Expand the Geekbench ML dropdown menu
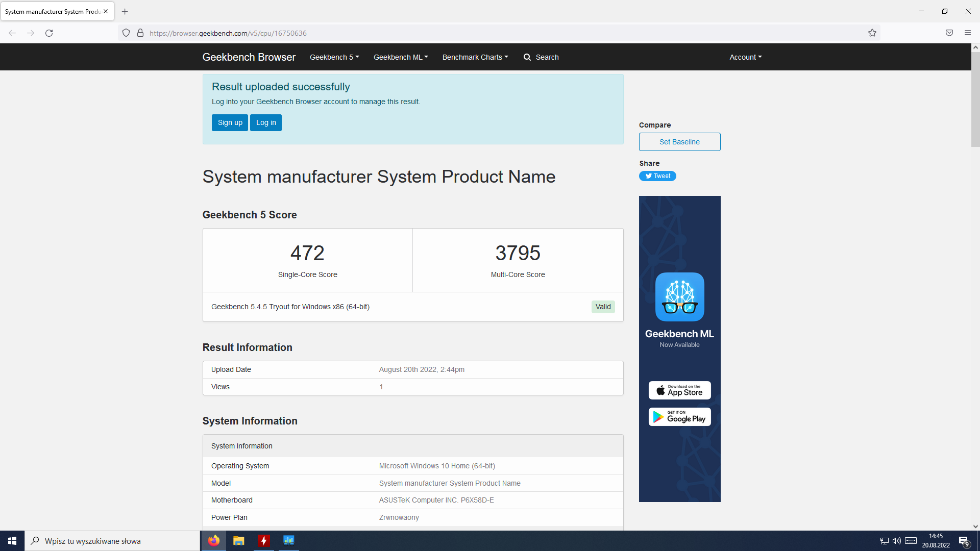Image resolution: width=980 pixels, height=551 pixels. point(401,57)
